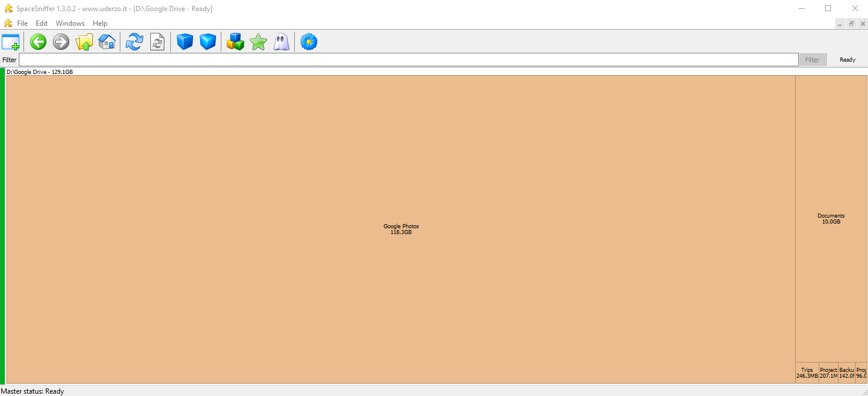Click the Home house icon
Image resolution: width=868 pixels, height=396 pixels.
(107, 42)
